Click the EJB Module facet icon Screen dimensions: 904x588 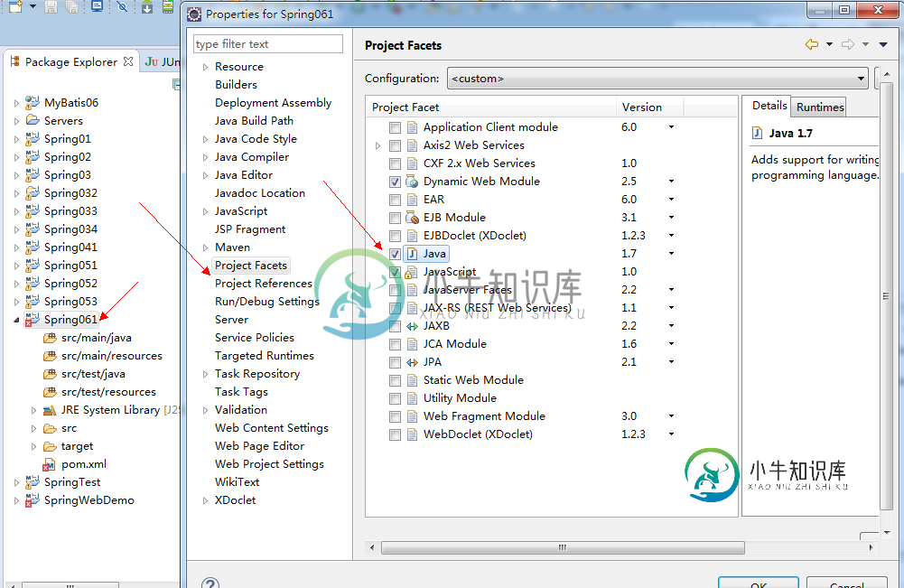412,218
